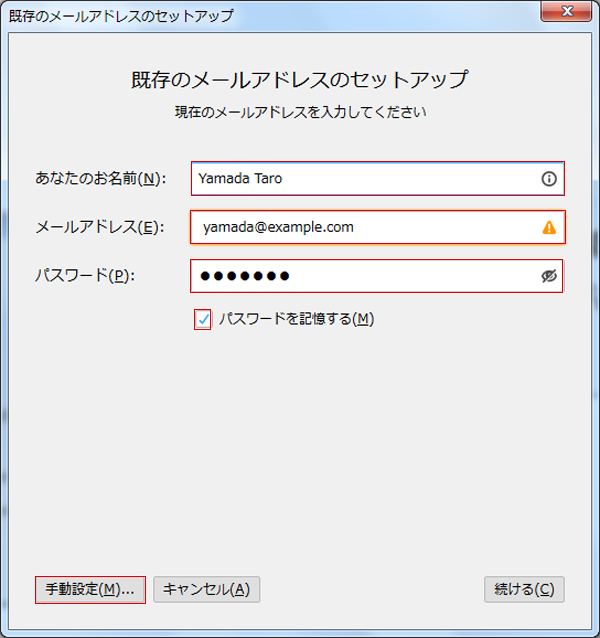
Task: Click the あなたのお名前(N): label
Action: pos(99,179)
